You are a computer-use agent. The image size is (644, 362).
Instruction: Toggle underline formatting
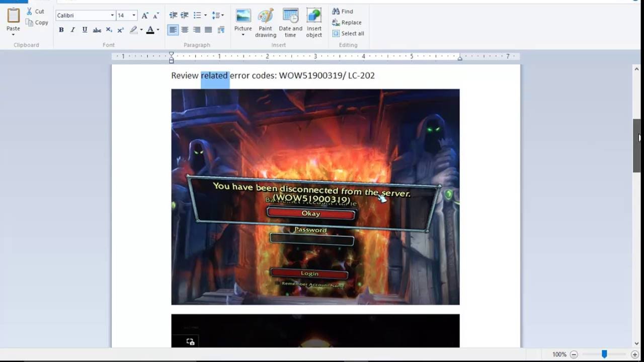pos(85,30)
